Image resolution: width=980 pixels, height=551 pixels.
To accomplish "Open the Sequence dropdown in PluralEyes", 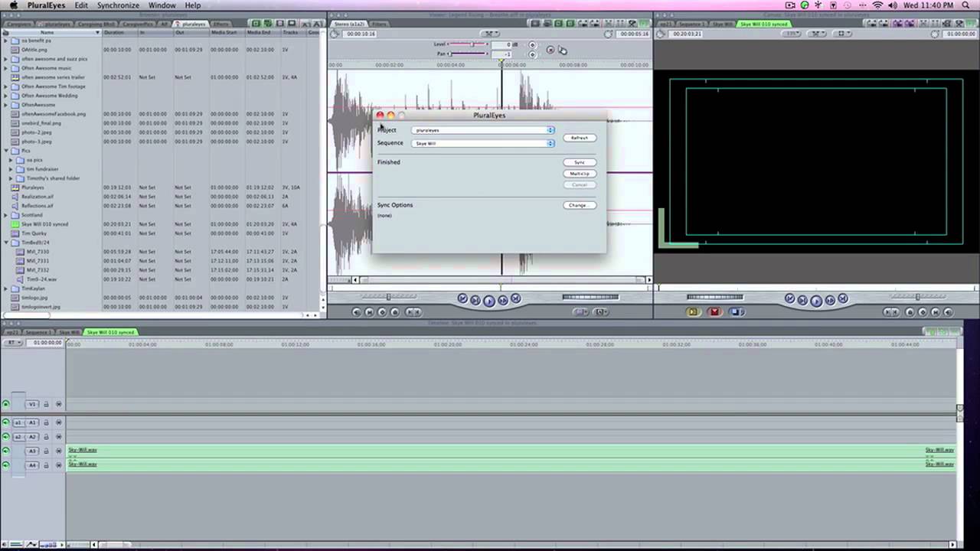I will [x=483, y=143].
